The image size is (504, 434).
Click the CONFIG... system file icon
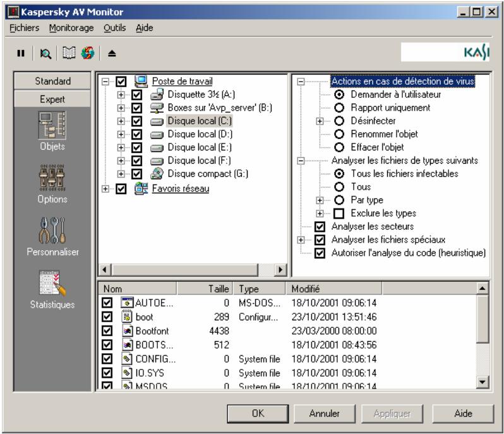click(x=127, y=359)
